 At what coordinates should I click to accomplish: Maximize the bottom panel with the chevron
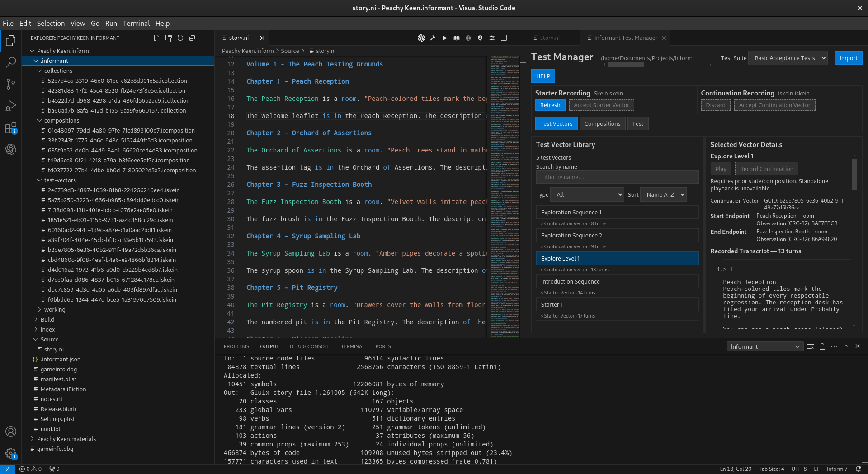[846, 346]
